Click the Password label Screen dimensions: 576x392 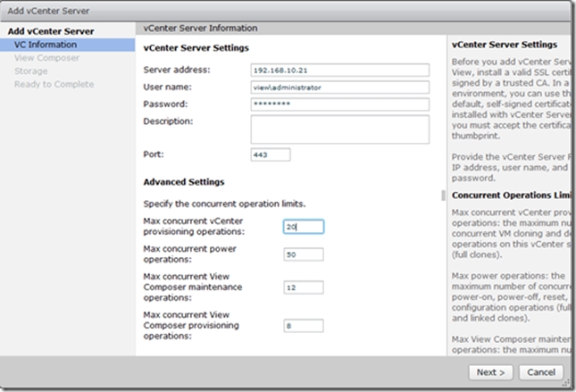pyautogui.click(x=165, y=104)
